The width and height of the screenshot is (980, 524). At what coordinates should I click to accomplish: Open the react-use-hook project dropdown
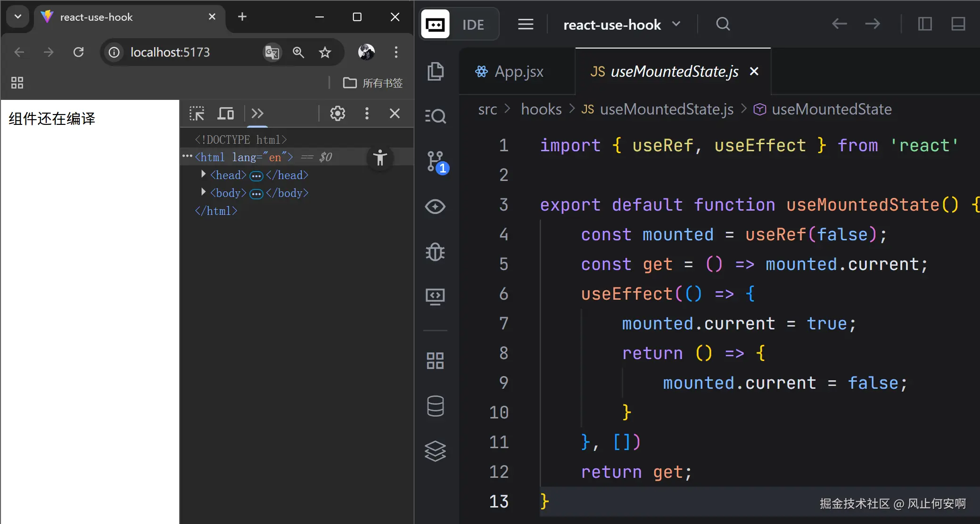click(x=621, y=25)
